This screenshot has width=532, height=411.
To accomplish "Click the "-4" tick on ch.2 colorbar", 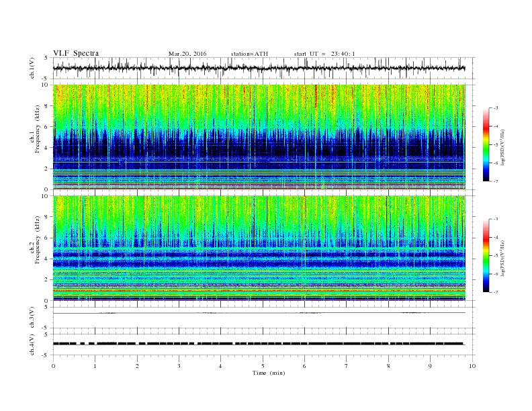I will tap(496, 237).
